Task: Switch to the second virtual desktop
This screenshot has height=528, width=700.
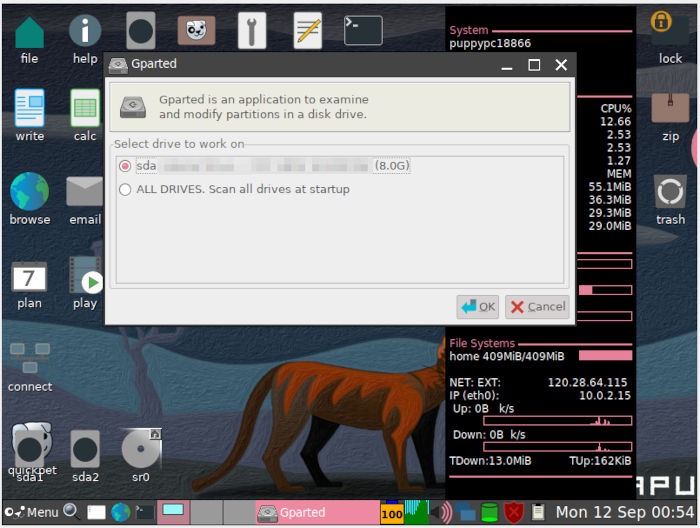Action: click(x=206, y=512)
